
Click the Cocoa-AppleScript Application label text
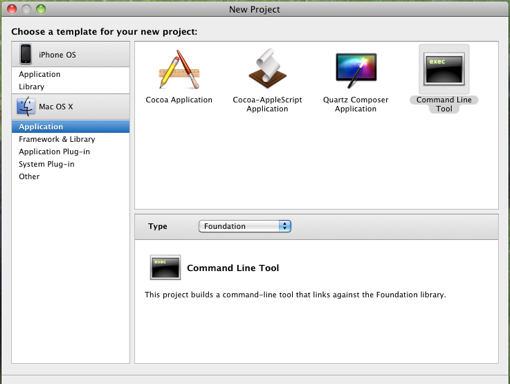tap(267, 104)
